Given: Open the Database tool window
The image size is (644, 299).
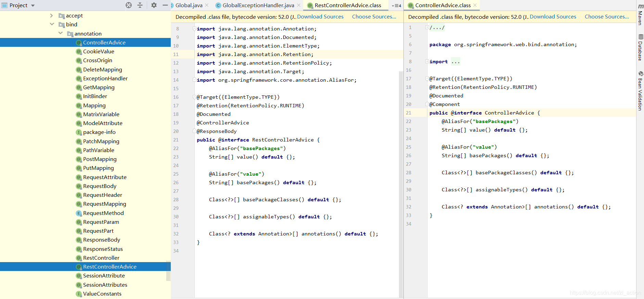Looking at the screenshot, I should coord(640,47).
